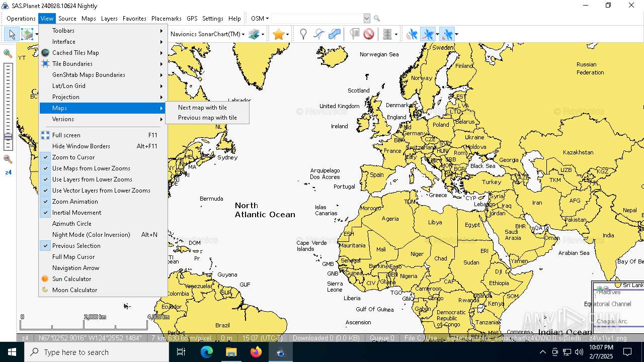Open the GPS menu

pyautogui.click(x=192, y=19)
